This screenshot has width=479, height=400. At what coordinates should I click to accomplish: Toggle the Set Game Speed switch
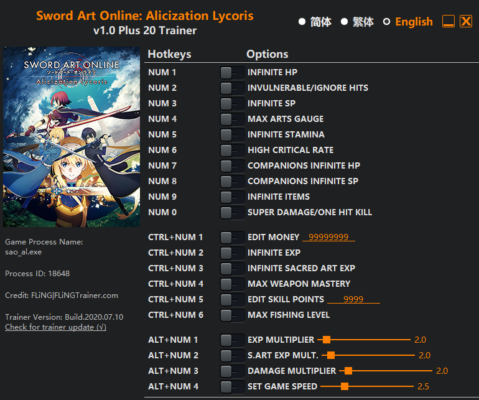[x=232, y=387]
